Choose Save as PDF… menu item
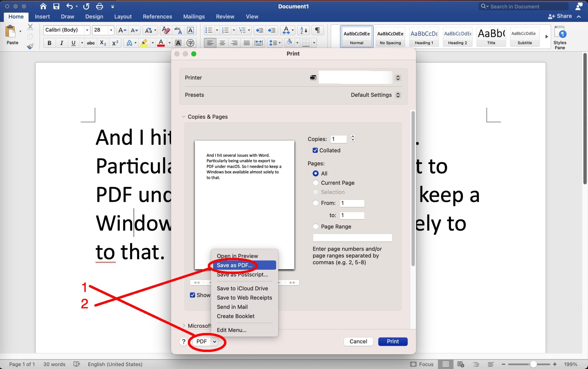This screenshot has height=369, width=588. pos(234,265)
